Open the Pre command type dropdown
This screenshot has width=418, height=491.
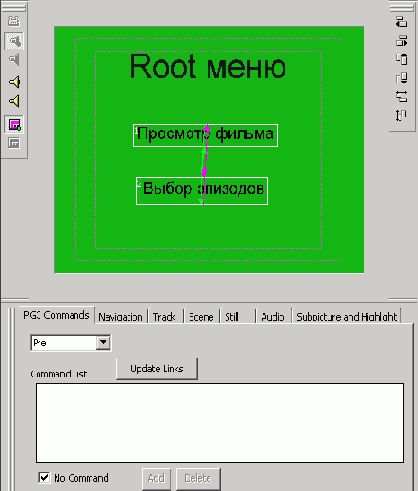click(x=103, y=342)
